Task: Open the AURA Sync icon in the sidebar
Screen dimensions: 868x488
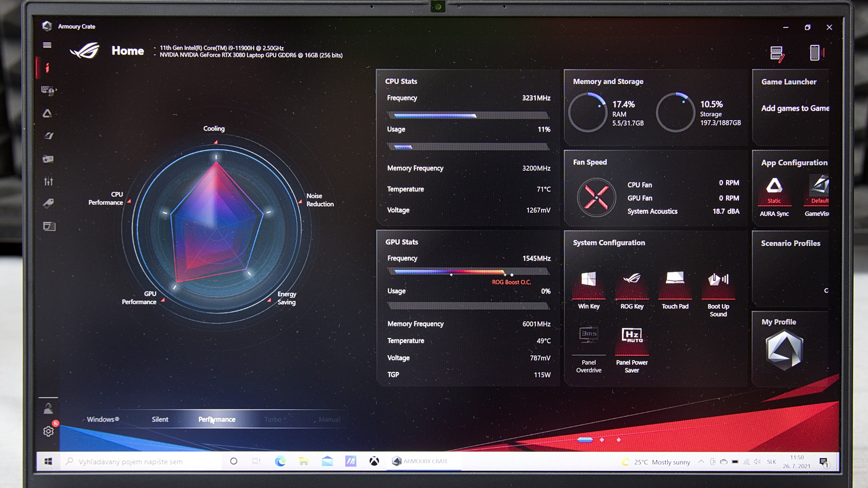Action: (x=47, y=113)
